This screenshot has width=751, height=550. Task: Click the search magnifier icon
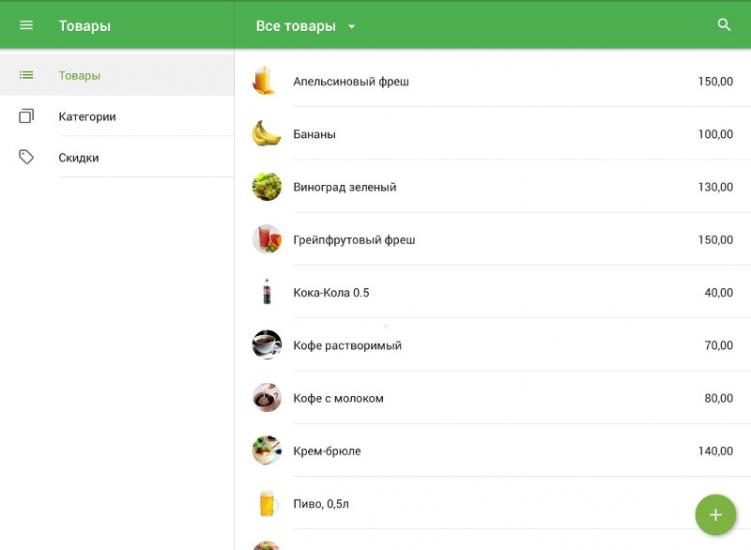pos(724,25)
